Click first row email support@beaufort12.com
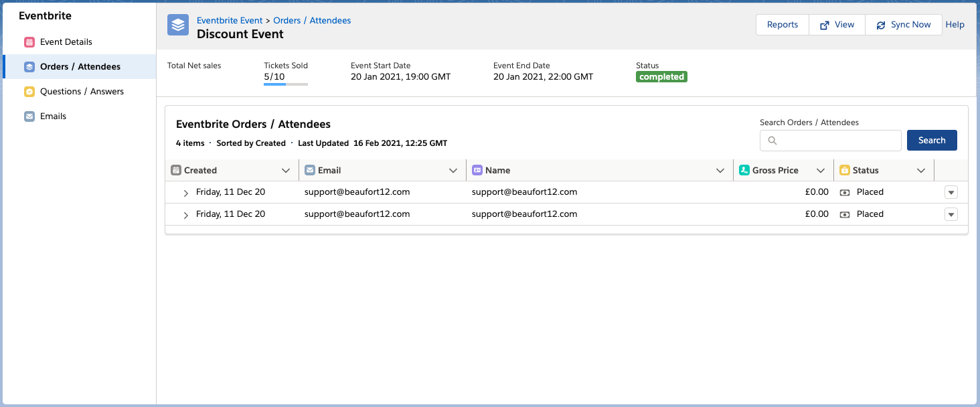 tap(357, 192)
